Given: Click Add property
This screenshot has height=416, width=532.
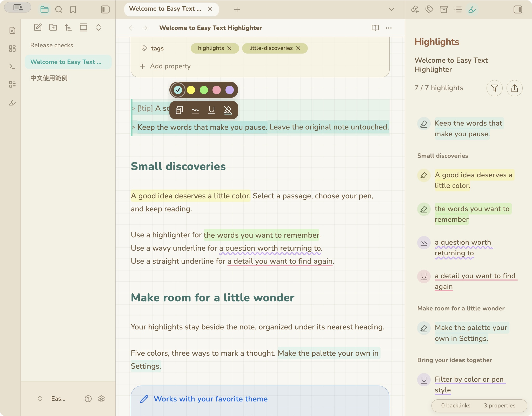Looking at the screenshot, I should [x=165, y=66].
